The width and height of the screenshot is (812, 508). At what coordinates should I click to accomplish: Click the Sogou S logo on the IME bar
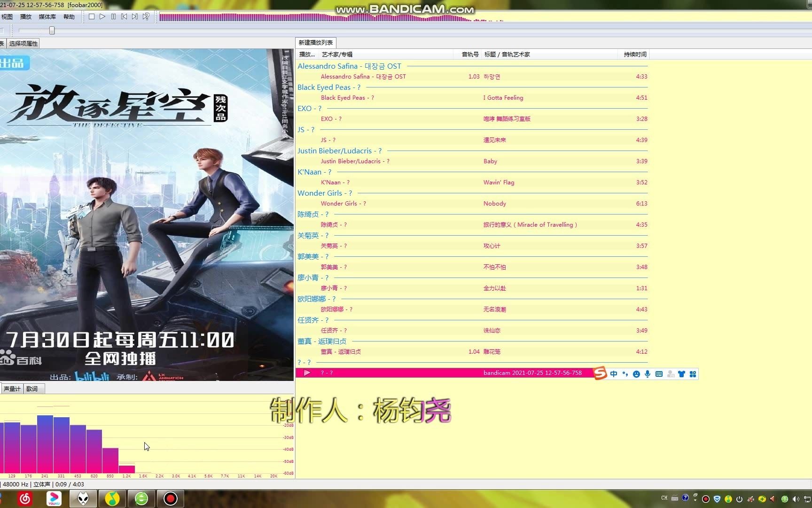600,374
